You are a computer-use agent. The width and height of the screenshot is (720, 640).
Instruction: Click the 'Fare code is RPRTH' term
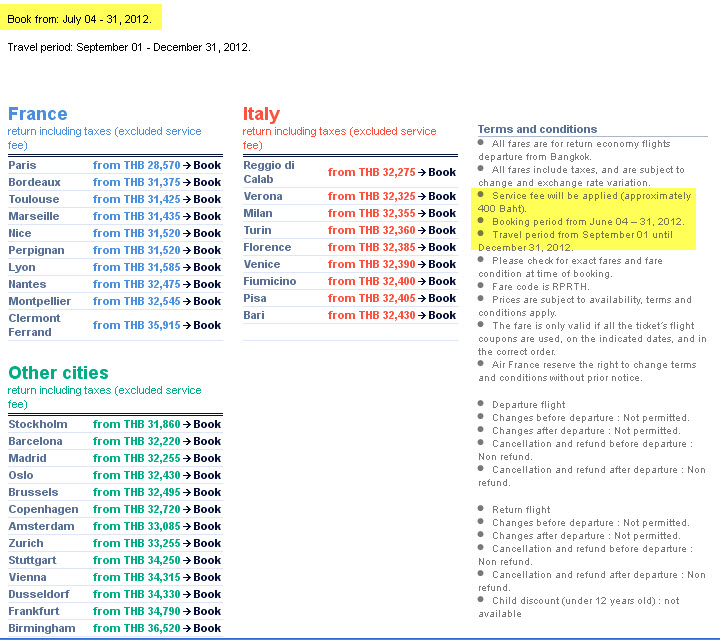pos(540,286)
